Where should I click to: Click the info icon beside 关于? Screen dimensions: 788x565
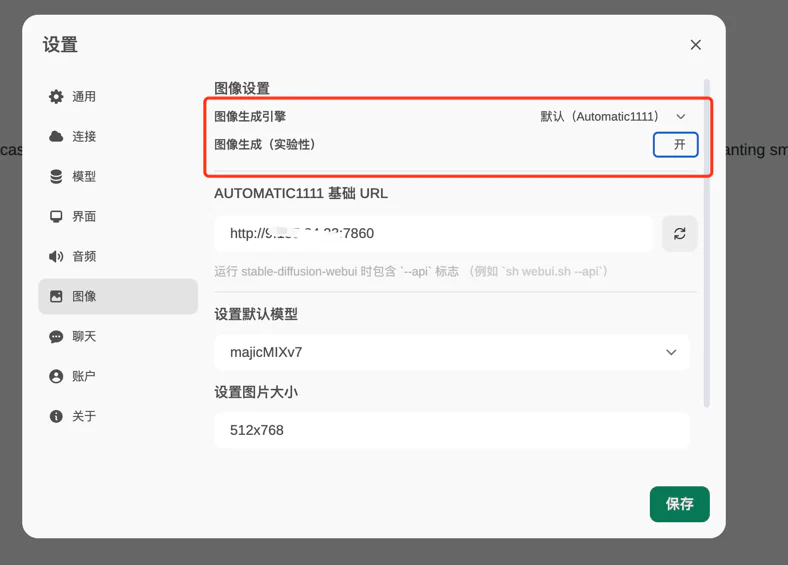click(56, 417)
